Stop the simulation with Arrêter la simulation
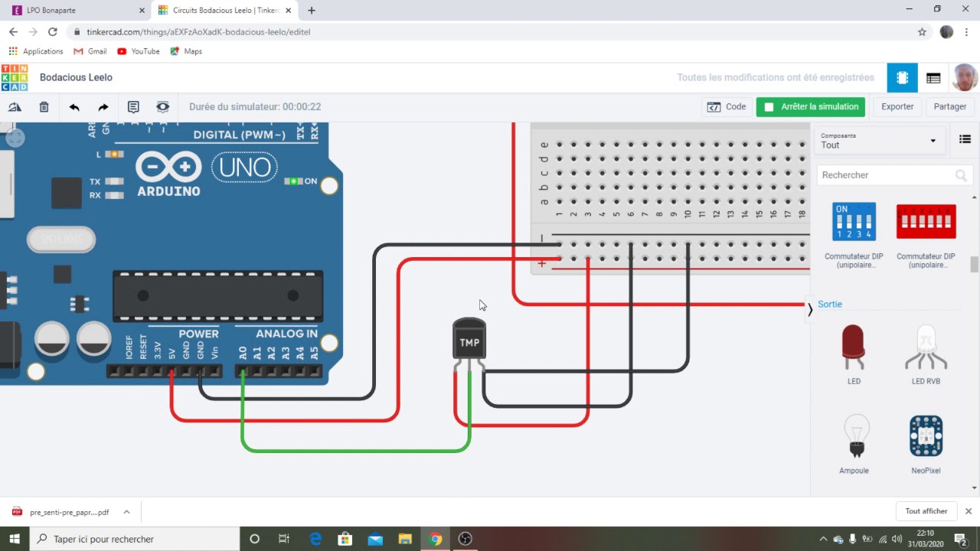 811,107
